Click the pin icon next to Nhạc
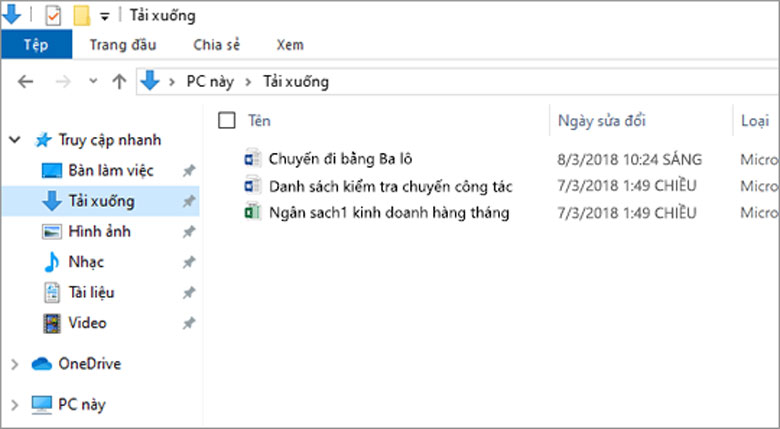Screen dimensions: 780x429 pyautogui.click(x=189, y=262)
